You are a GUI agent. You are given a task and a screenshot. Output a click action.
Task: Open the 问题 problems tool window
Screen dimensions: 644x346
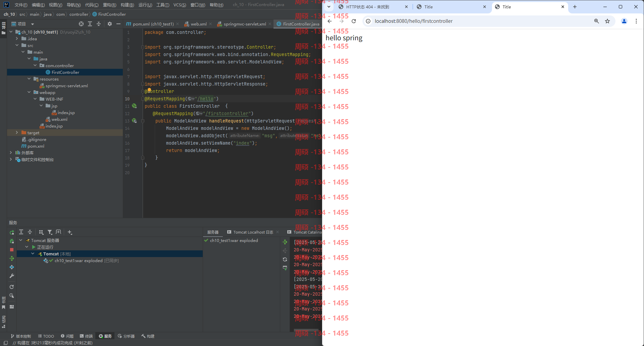click(67, 336)
